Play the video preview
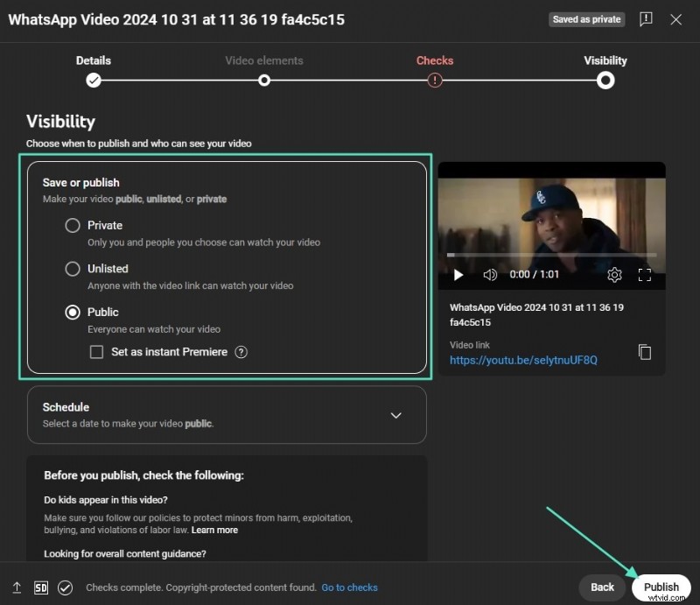700x605 pixels. click(x=458, y=274)
